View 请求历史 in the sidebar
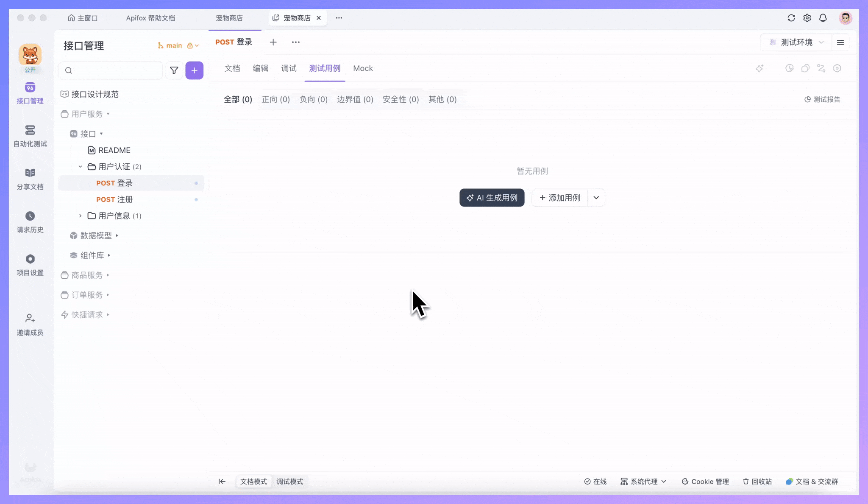The height and width of the screenshot is (504, 868). (x=30, y=221)
